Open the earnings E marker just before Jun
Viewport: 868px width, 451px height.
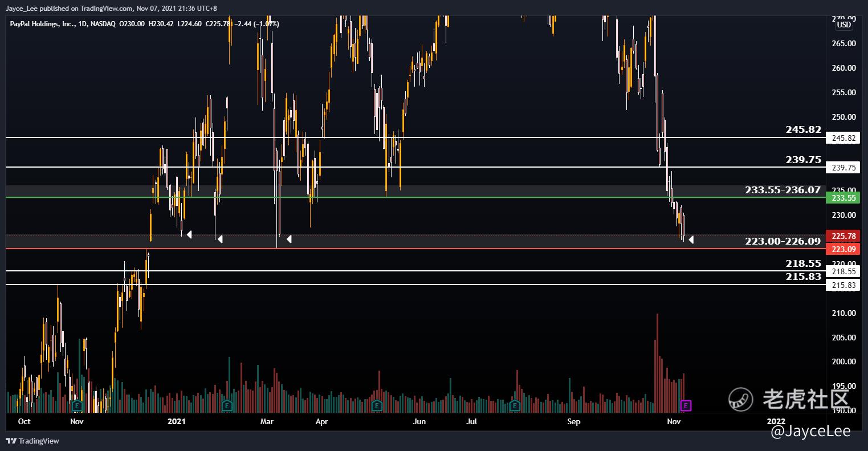pyautogui.click(x=376, y=405)
